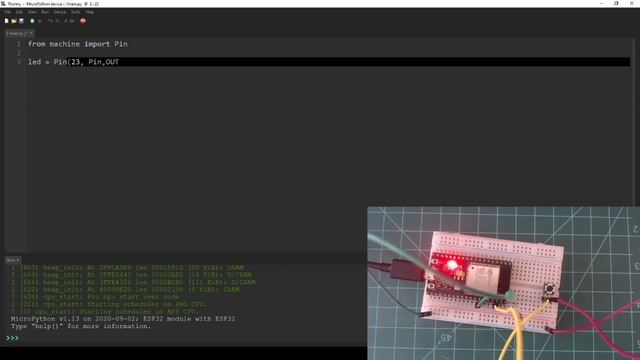Image resolution: width=640 pixels, height=360 pixels.
Task: Run the current script with the green button
Action: click(x=32, y=21)
